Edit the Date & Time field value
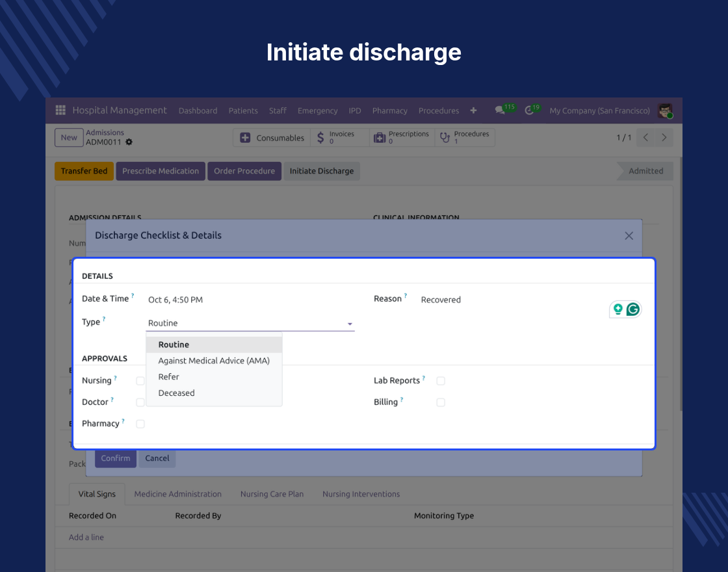Viewport: 728px width, 572px height. (250, 300)
